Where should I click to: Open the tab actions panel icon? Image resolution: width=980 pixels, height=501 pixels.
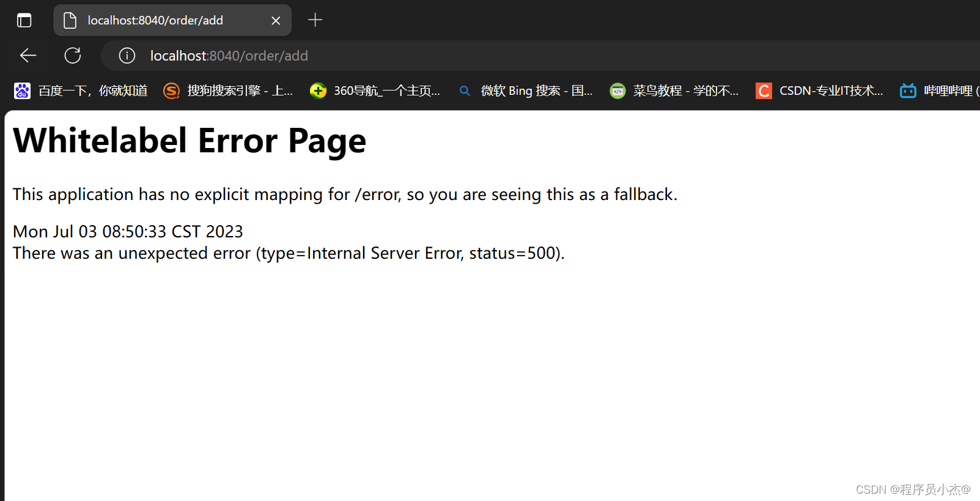(x=24, y=20)
